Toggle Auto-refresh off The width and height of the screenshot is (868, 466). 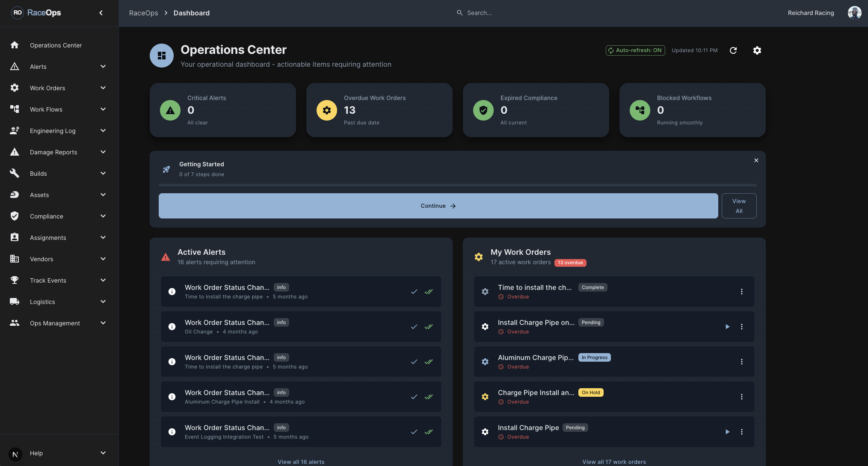(635, 50)
